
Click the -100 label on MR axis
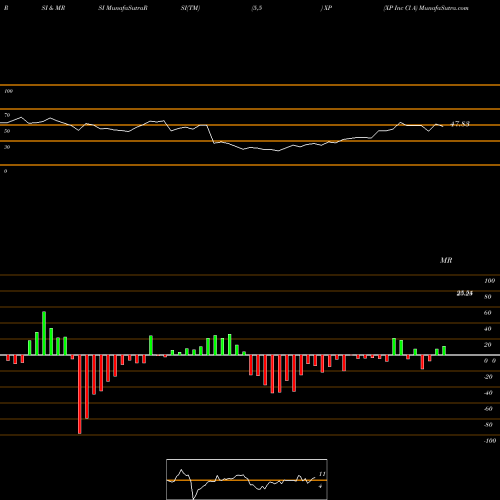coord(490,441)
